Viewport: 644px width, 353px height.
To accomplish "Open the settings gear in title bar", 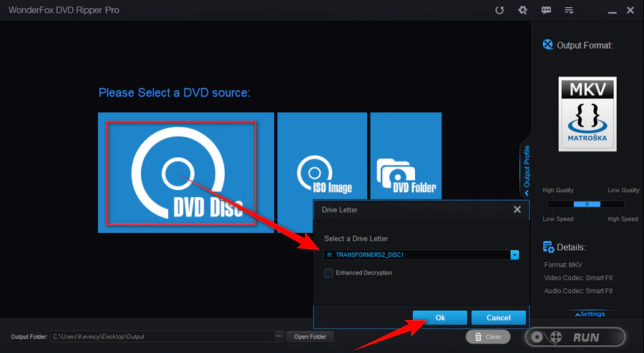I will click(x=522, y=10).
